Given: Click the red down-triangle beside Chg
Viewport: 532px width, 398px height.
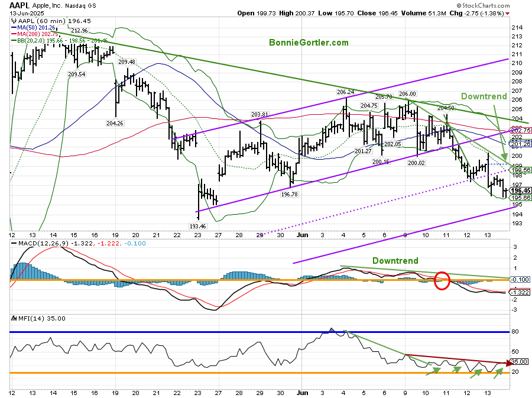Looking at the screenshot, I should 508,14.
